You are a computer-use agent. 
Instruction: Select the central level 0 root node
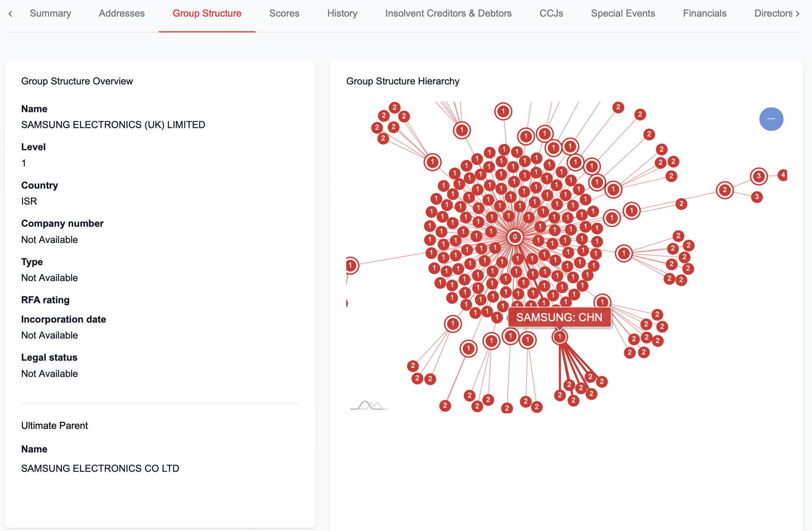(x=515, y=237)
